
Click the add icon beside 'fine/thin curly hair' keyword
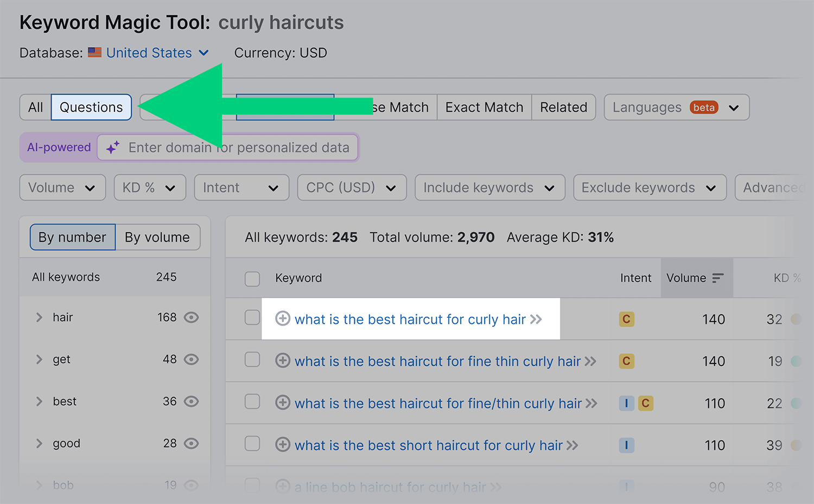(x=283, y=403)
